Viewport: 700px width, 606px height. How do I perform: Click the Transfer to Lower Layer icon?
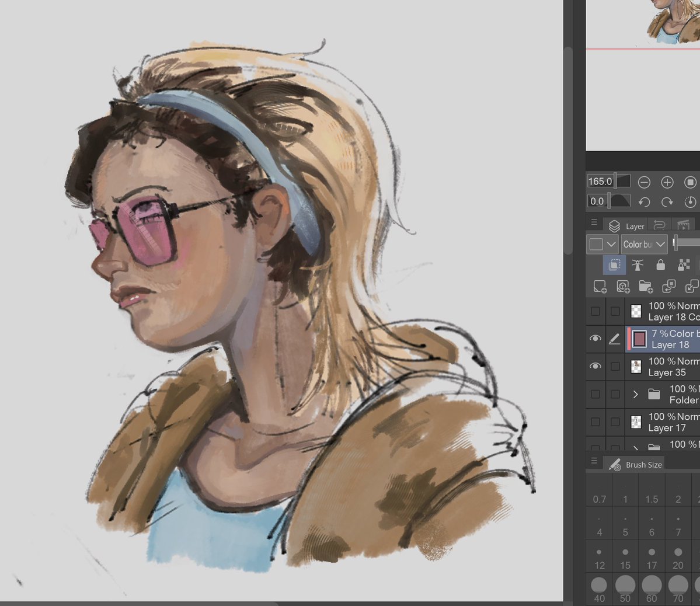668,286
